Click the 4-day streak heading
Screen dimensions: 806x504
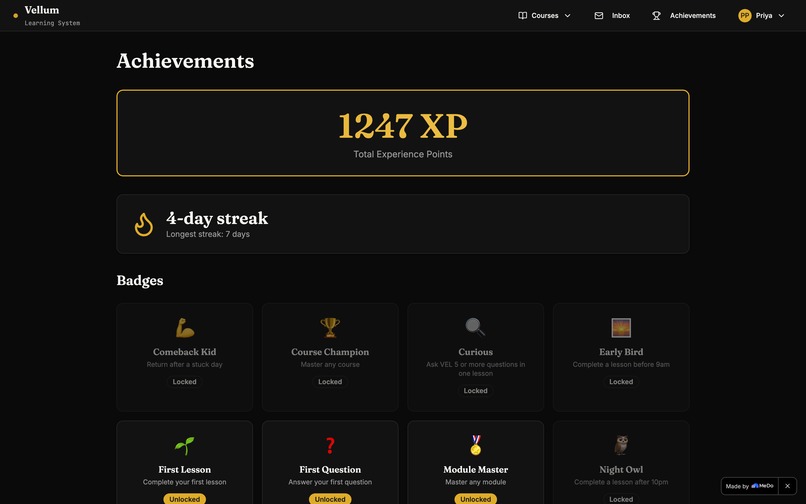point(217,218)
